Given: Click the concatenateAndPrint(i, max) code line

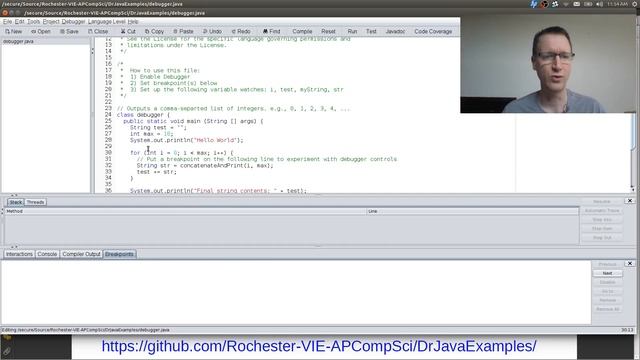Looking at the screenshot, I should 205,165.
